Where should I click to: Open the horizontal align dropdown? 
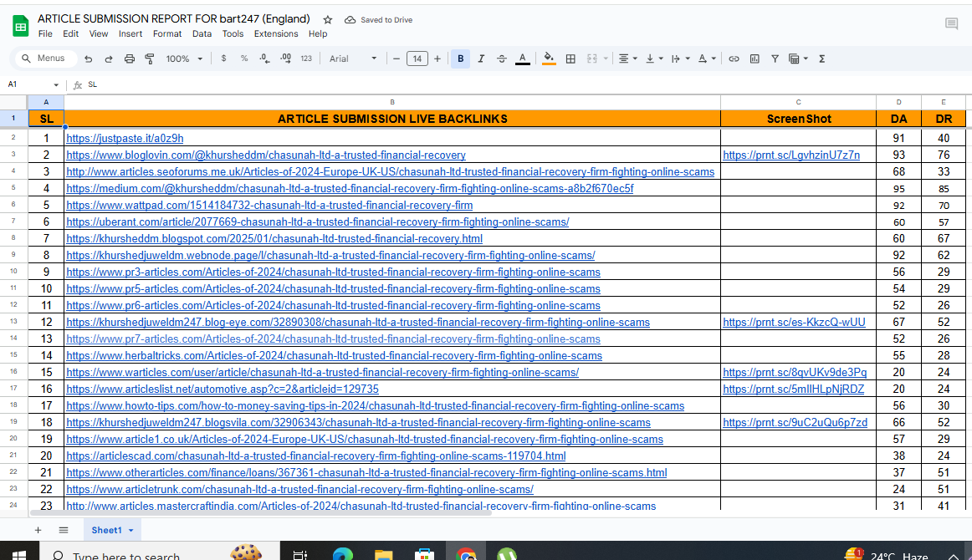(627, 59)
